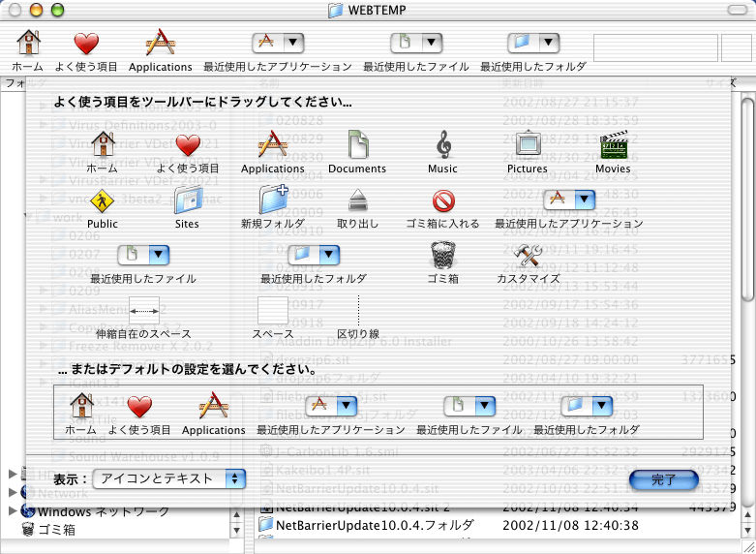Click the 取り出し eject icon
This screenshot has height=554, width=756.
[357, 200]
